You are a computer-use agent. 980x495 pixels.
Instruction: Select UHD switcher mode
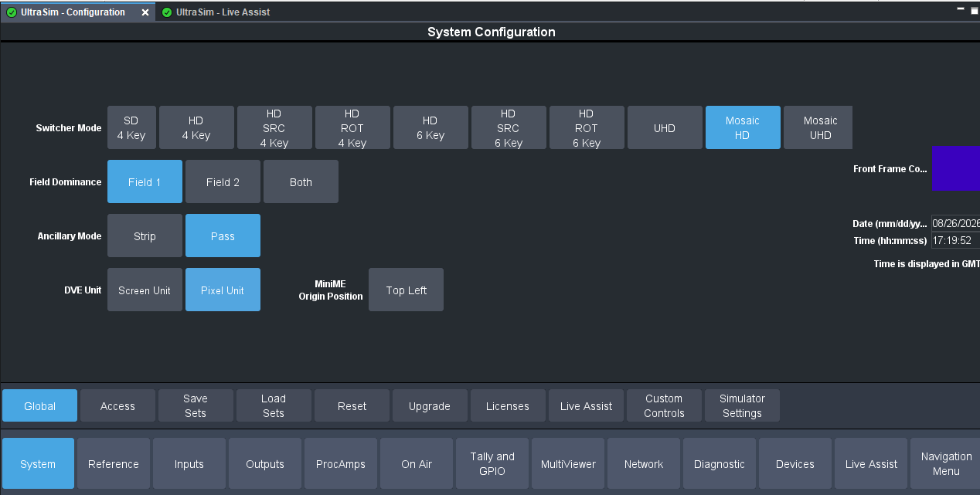pyautogui.click(x=665, y=127)
